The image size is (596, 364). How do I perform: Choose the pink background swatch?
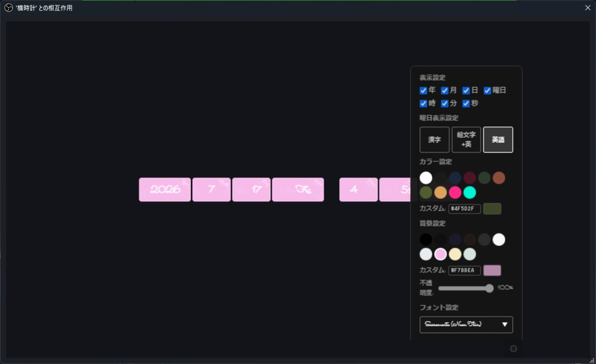point(440,254)
